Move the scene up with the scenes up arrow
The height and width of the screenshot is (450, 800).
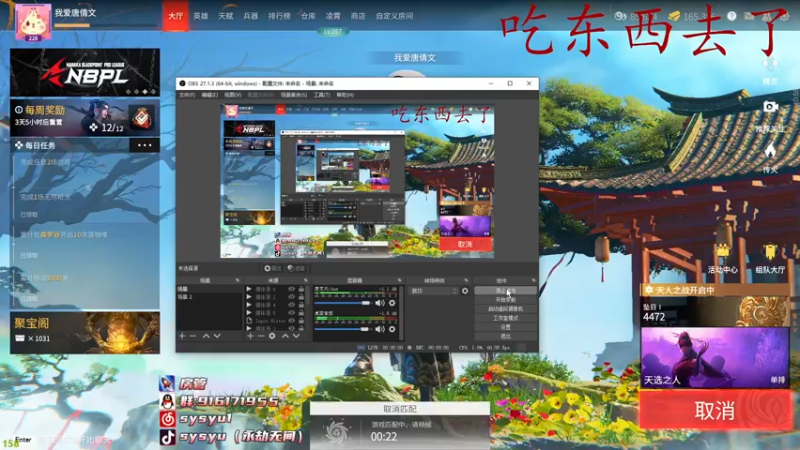pos(206,336)
